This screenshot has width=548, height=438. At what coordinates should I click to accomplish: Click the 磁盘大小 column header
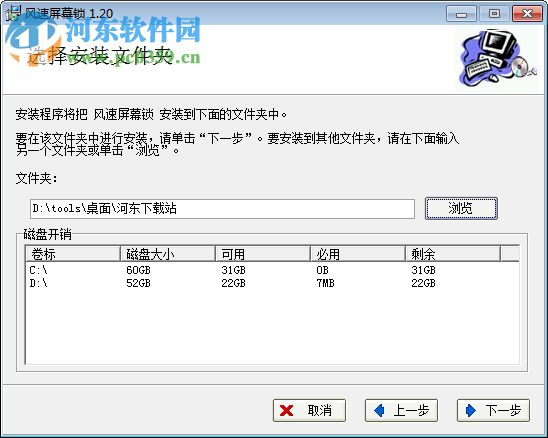(168, 254)
